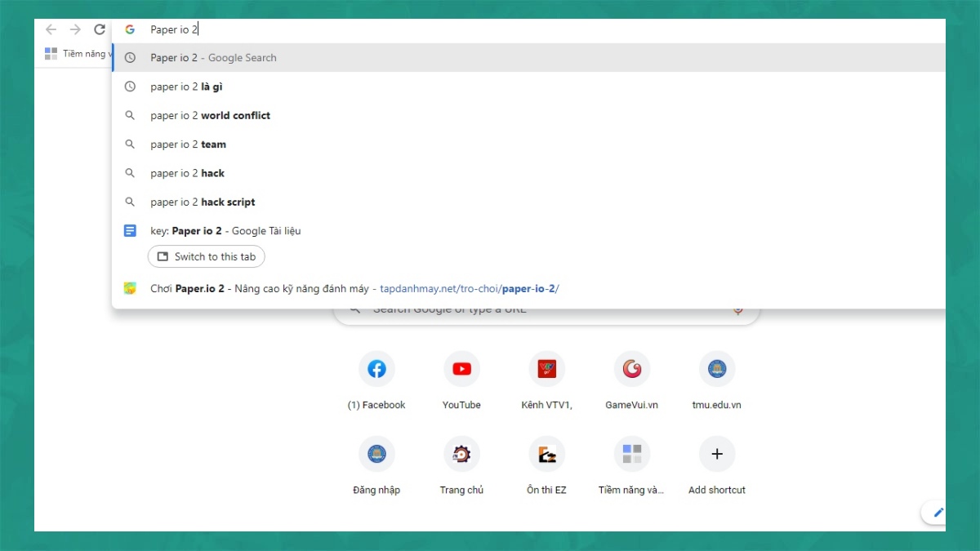980x551 pixels.
Task: Click the browser forward arrow
Action: point(75,29)
